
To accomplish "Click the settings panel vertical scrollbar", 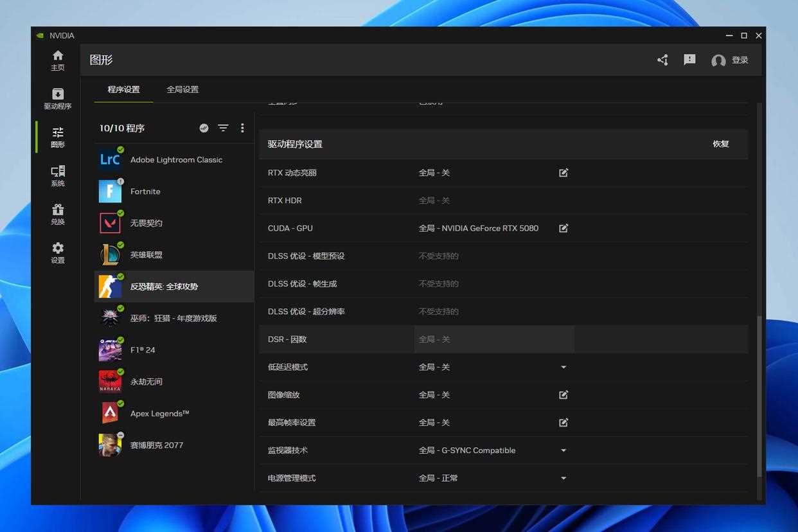I will pyautogui.click(x=759, y=396).
